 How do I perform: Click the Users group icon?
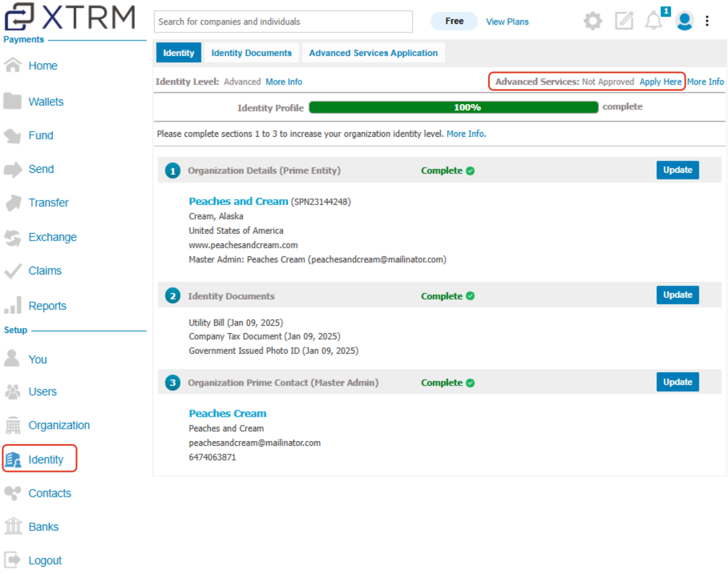tap(13, 391)
